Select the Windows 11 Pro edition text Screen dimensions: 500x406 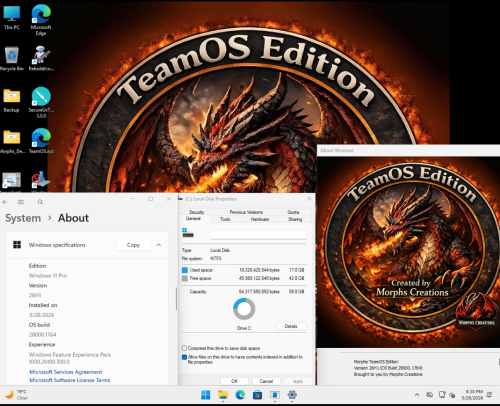pyautogui.click(x=48, y=276)
